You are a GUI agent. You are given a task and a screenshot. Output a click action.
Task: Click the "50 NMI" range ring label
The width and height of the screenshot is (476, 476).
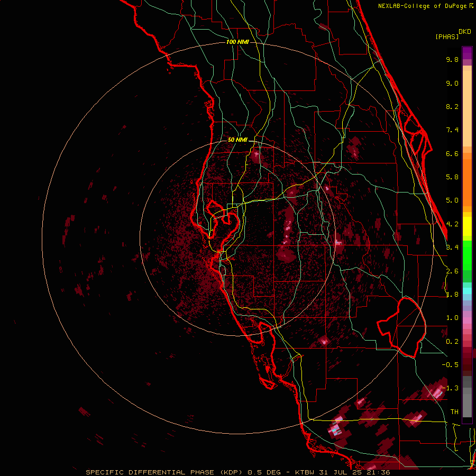tap(237, 140)
